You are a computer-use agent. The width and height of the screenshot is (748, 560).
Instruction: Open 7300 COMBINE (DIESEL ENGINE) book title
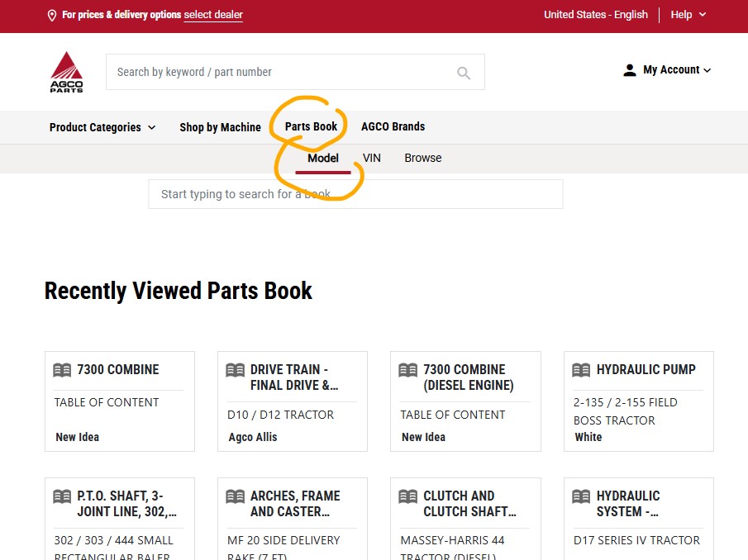(x=469, y=377)
